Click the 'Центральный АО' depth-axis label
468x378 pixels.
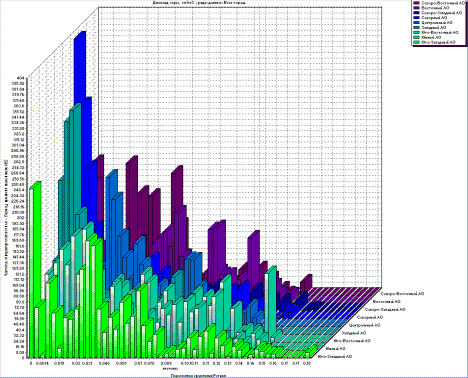click(x=365, y=325)
